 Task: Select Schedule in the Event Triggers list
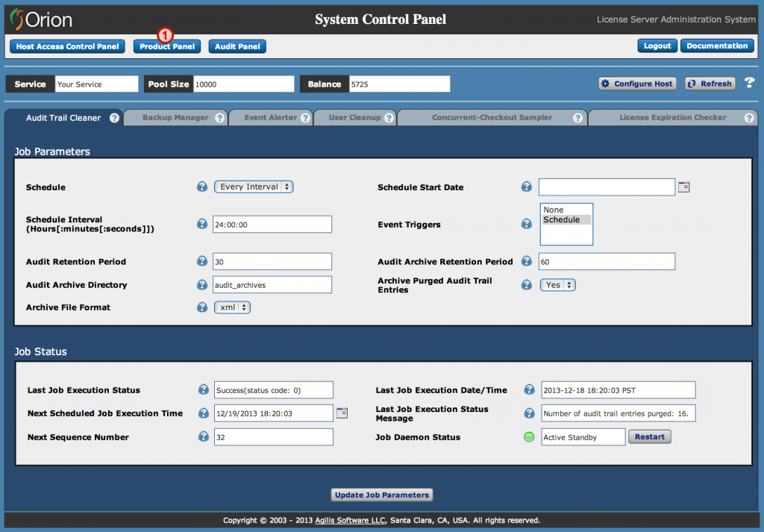[x=561, y=219]
